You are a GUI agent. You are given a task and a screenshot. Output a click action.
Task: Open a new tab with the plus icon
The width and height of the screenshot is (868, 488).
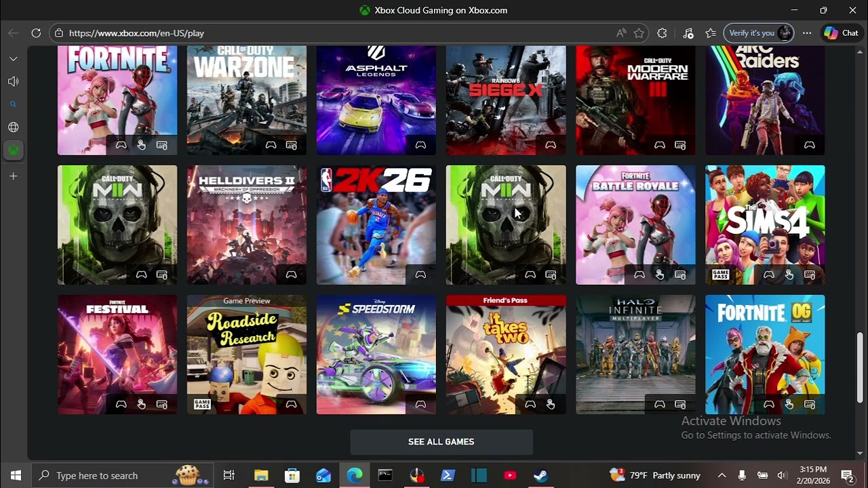click(13, 176)
